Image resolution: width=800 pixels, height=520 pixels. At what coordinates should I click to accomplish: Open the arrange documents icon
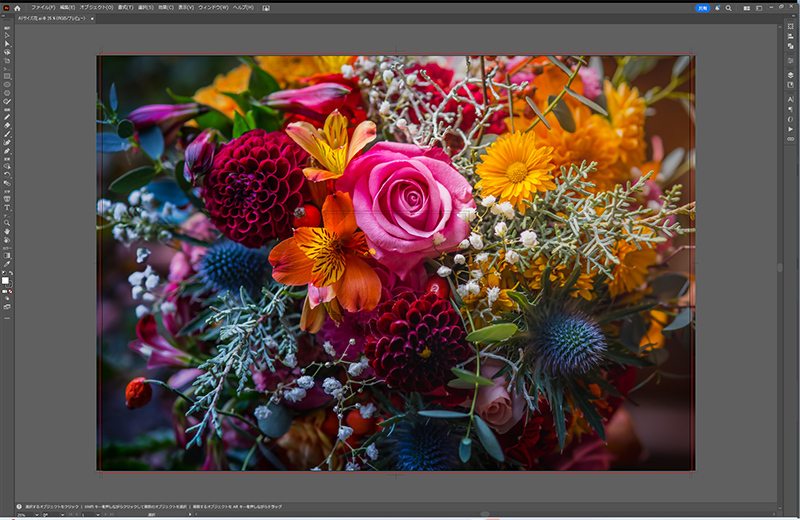[746, 8]
